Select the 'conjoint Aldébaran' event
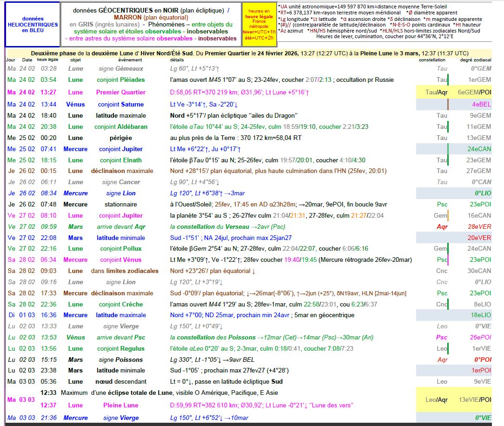 click(120, 126)
